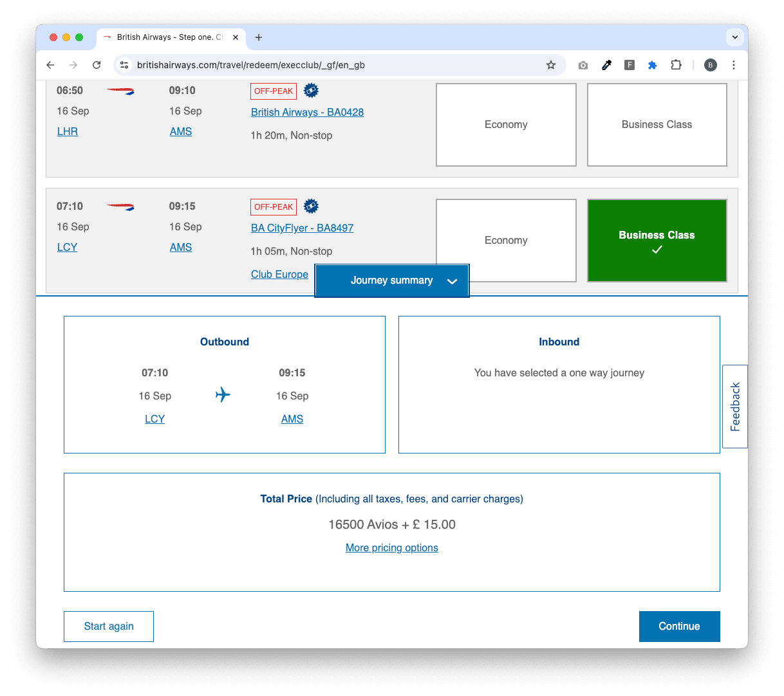
Task: Click the camera screenshot extension icon
Action: pyautogui.click(x=583, y=65)
